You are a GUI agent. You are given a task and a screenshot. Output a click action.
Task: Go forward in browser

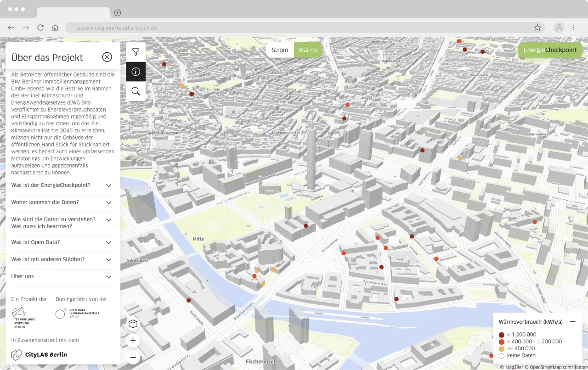pyautogui.click(x=26, y=28)
